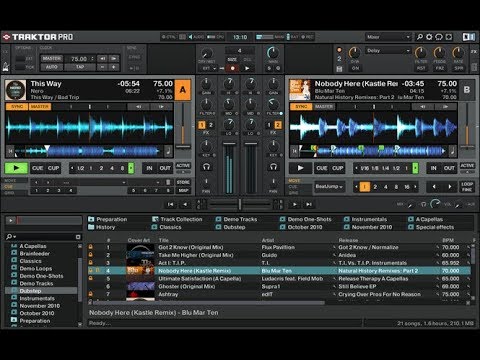Click crossfader skip-right-to-end icon
The width and height of the screenshot is (480, 360).
point(309,204)
